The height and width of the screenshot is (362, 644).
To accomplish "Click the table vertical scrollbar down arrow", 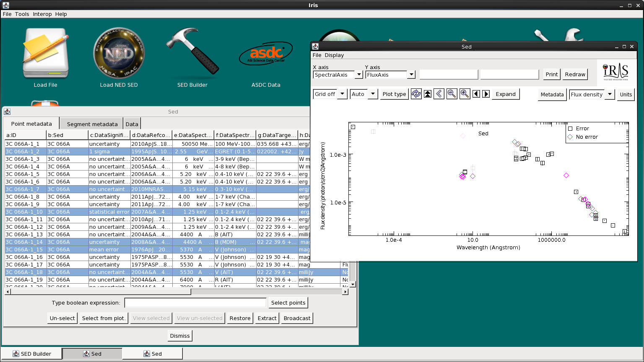I will (353, 284).
